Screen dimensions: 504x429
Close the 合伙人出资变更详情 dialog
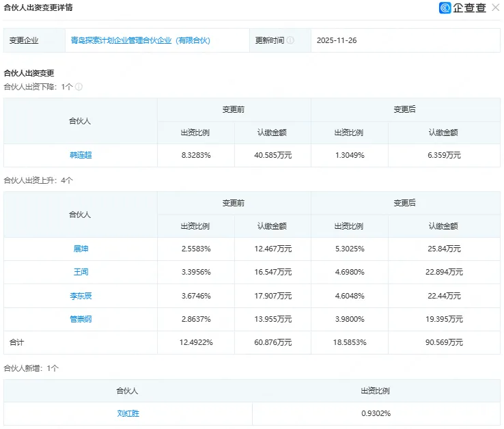(495, 8)
